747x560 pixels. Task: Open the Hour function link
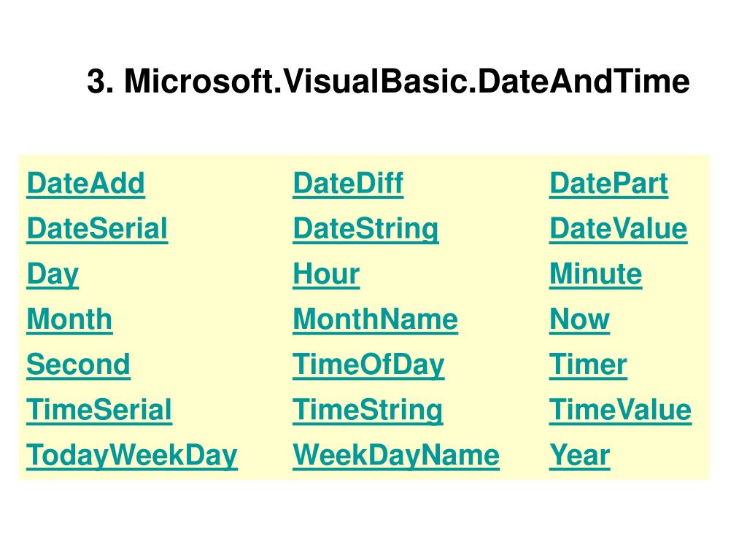click(x=326, y=274)
